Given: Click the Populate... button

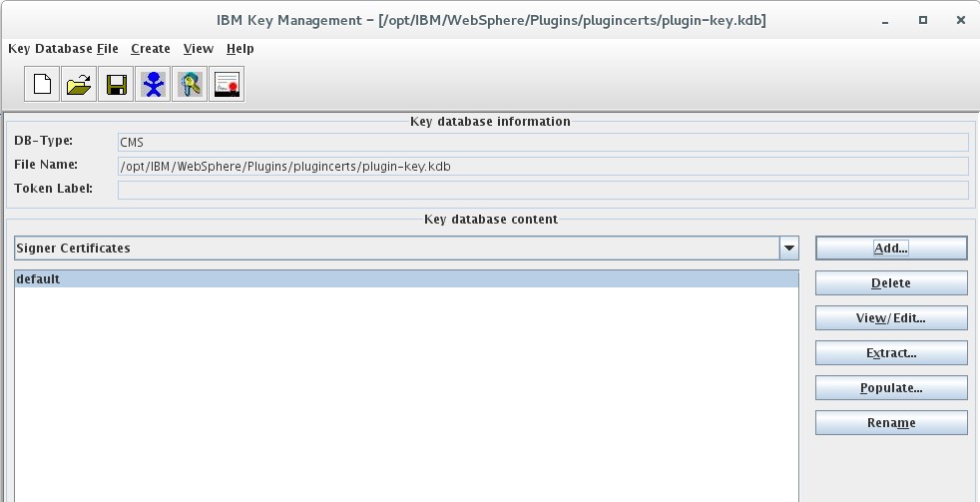Looking at the screenshot, I should 891,388.
